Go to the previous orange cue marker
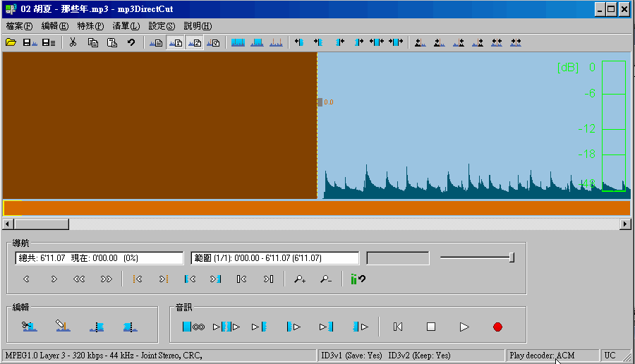This screenshot has width=635, height=364. [138, 279]
